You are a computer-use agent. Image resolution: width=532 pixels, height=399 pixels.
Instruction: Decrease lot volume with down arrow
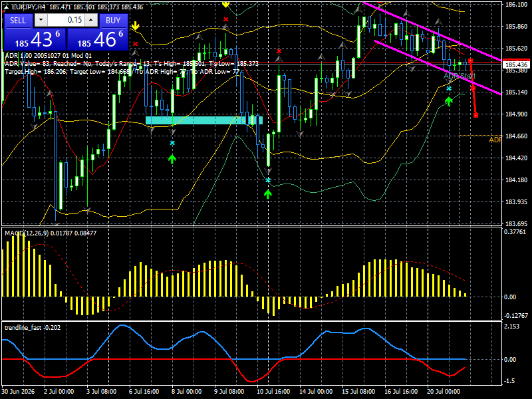(41, 20)
